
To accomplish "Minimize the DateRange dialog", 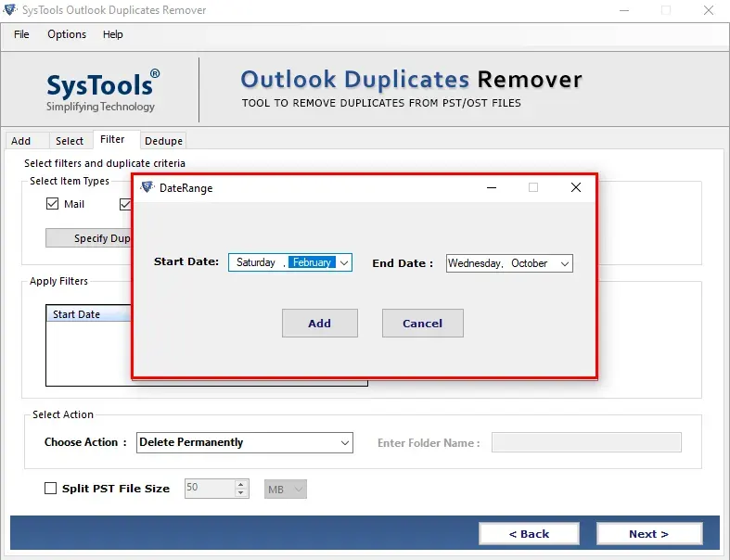I will pos(492,187).
